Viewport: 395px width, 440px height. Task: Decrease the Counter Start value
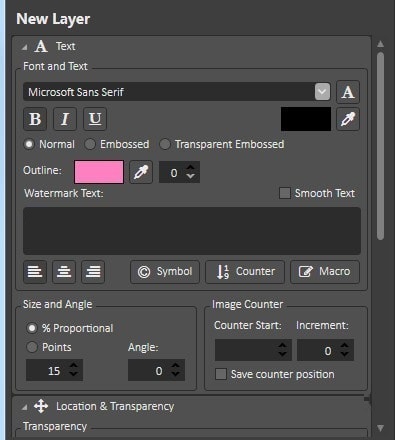pos(282,354)
